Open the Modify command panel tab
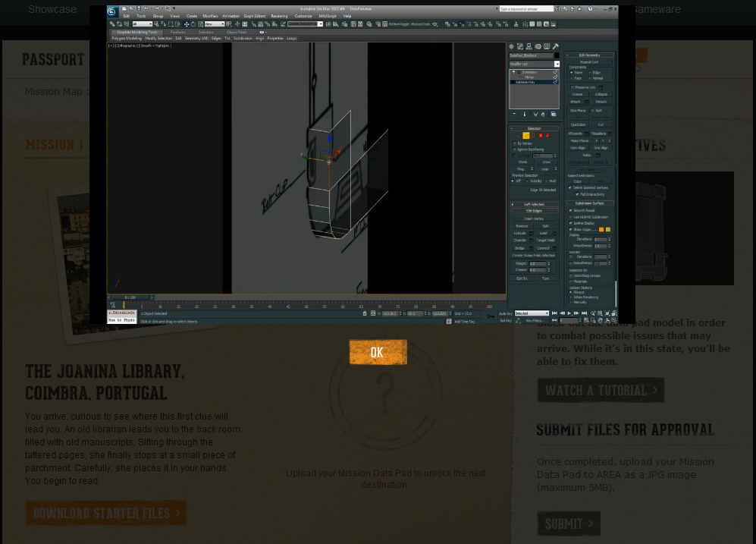Image resolution: width=756 pixels, height=544 pixels. tap(520, 46)
